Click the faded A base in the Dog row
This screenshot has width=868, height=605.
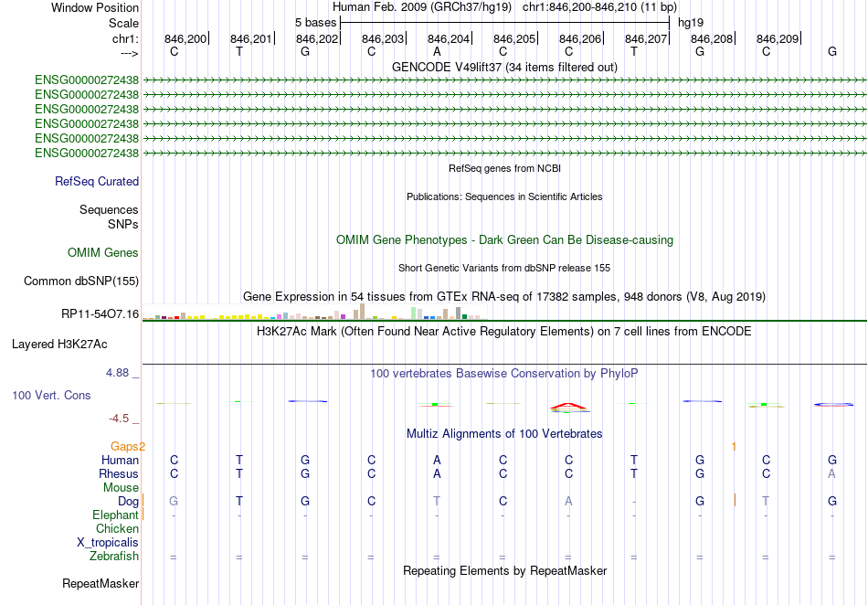pos(568,502)
